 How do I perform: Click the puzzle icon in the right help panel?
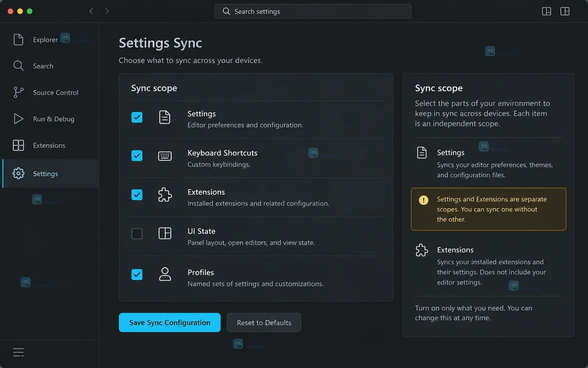click(422, 250)
